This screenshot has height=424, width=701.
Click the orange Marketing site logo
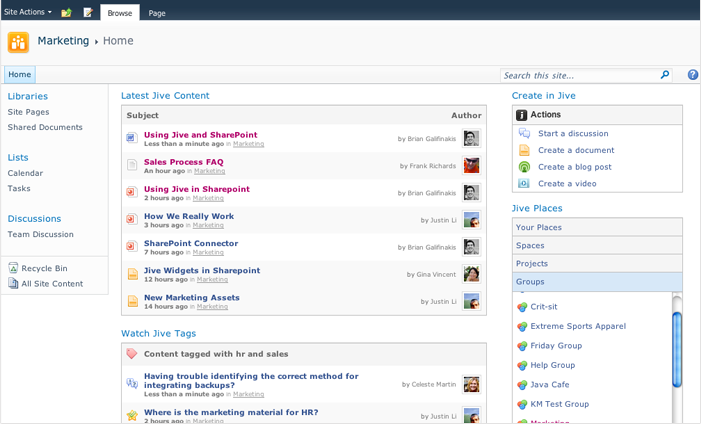point(18,42)
